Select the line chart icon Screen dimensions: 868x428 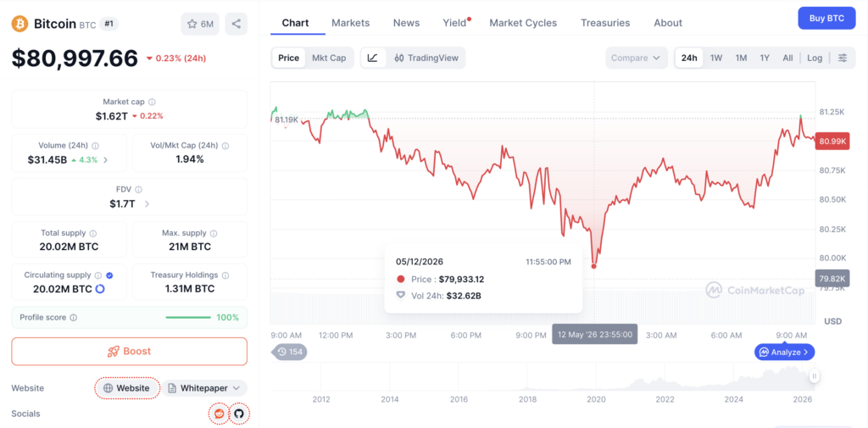pyautogui.click(x=373, y=58)
